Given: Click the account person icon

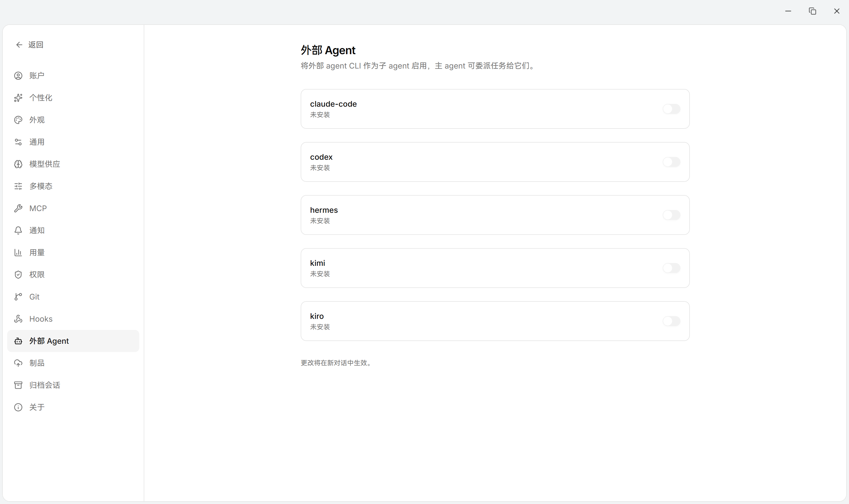Looking at the screenshot, I should click(x=18, y=75).
